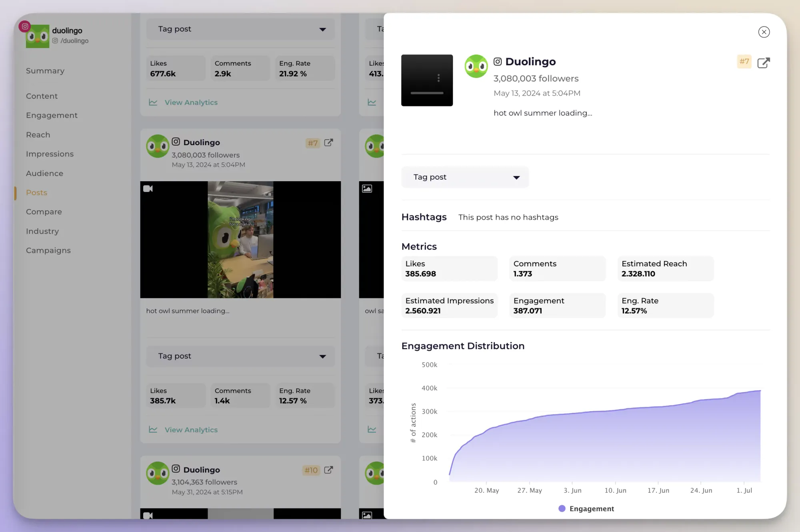Open the Audience section
This screenshot has height=532, width=800.
click(44, 173)
